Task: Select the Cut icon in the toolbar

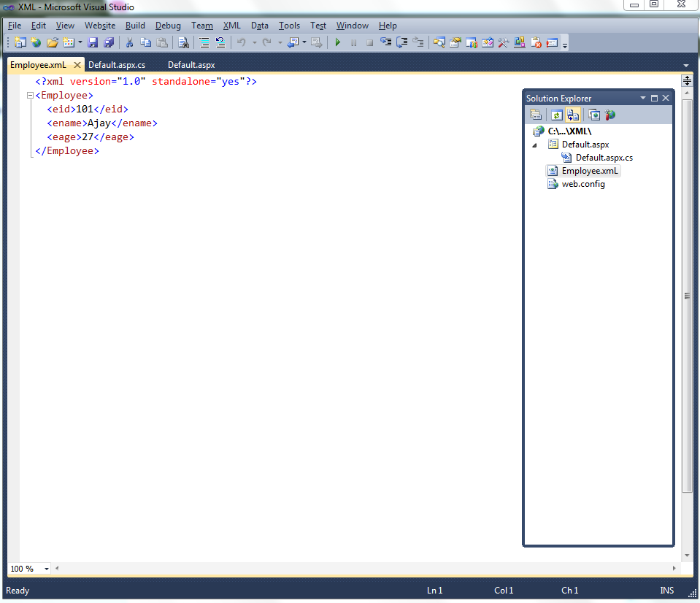Action: point(129,42)
